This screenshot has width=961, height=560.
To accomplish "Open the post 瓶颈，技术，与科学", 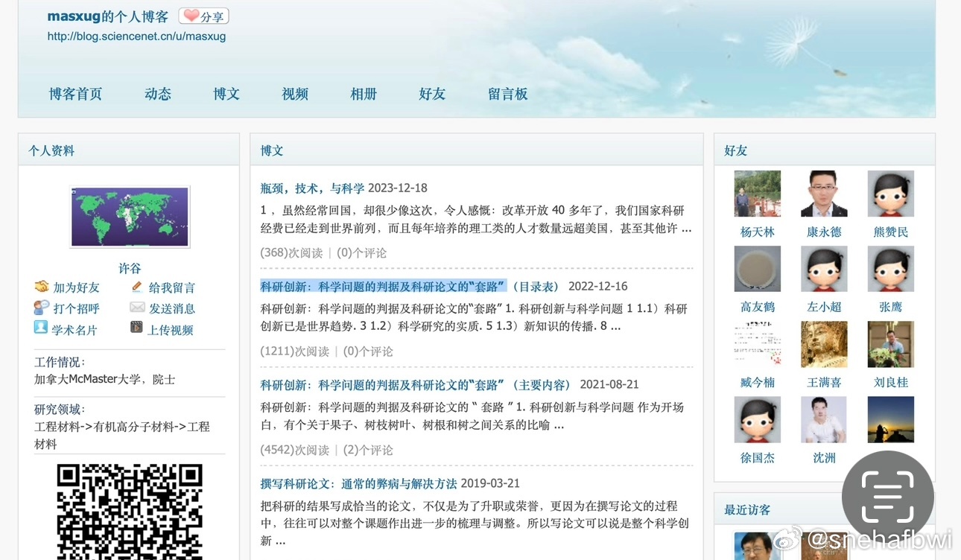I will pyautogui.click(x=312, y=188).
